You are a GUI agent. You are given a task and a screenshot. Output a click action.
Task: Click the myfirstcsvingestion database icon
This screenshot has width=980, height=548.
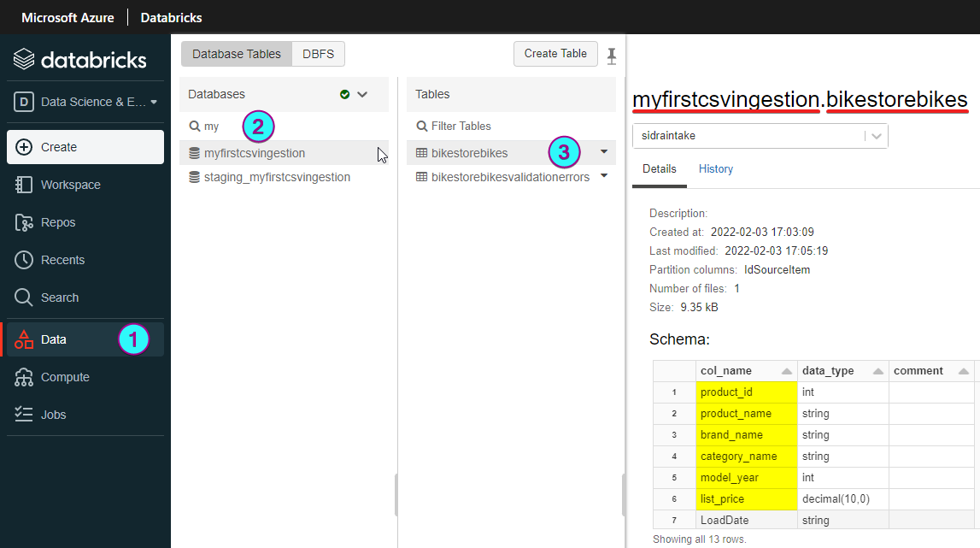click(194, 153)
